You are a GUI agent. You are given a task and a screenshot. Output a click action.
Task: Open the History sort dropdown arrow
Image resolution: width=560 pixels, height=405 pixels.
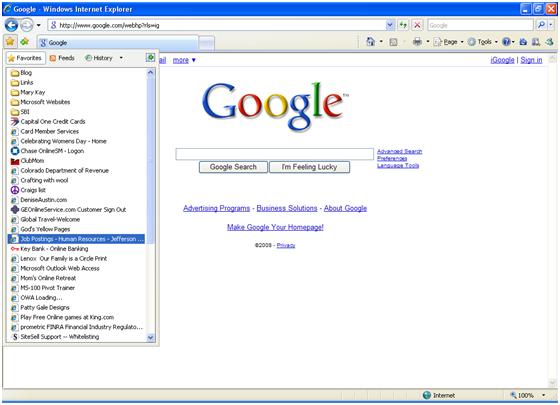(x=121, y=58)
